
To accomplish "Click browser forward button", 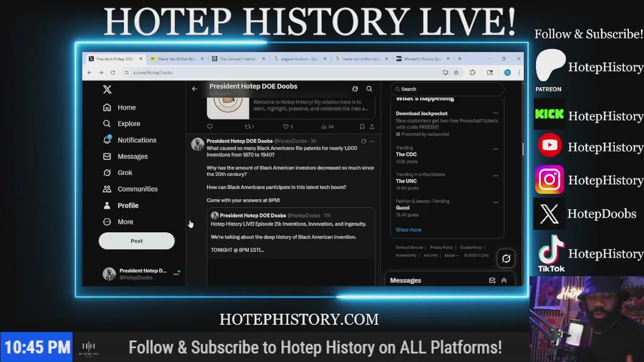I will 101,72.
